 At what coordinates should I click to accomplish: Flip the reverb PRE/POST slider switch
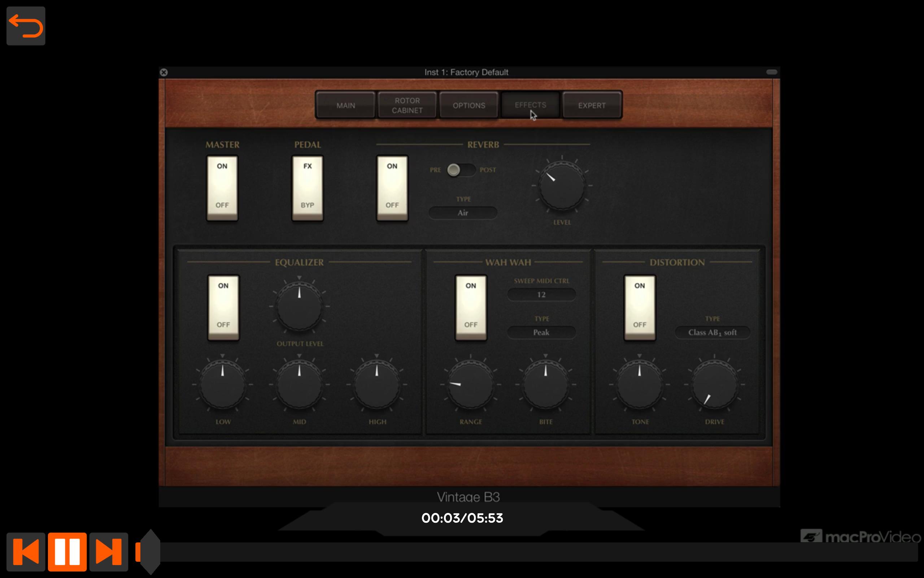coord(461,170)
